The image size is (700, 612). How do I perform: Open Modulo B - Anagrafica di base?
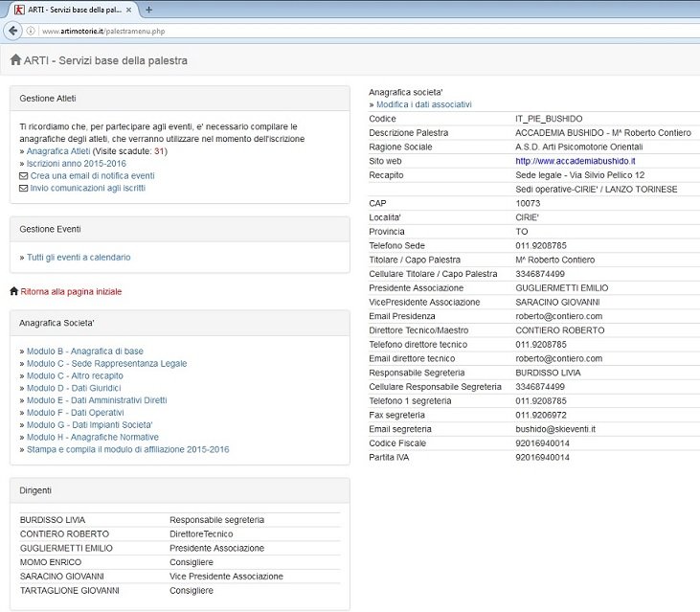tap(84, 351)
